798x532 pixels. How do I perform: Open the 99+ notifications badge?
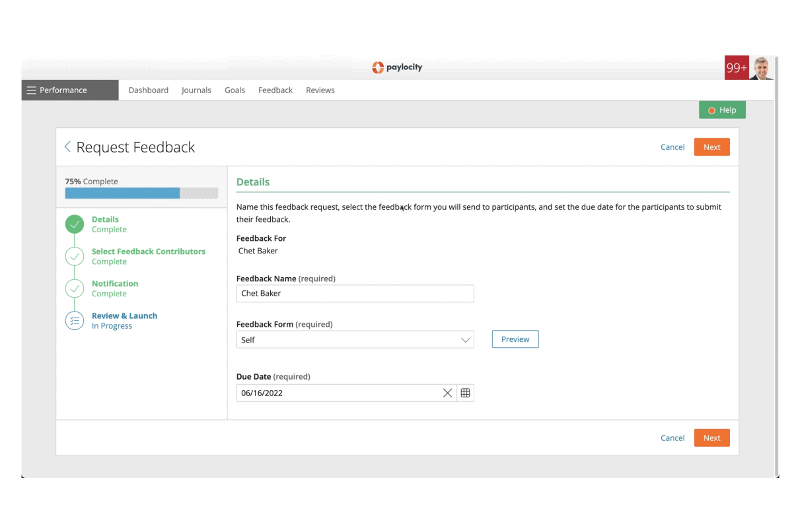click(737, 68)
